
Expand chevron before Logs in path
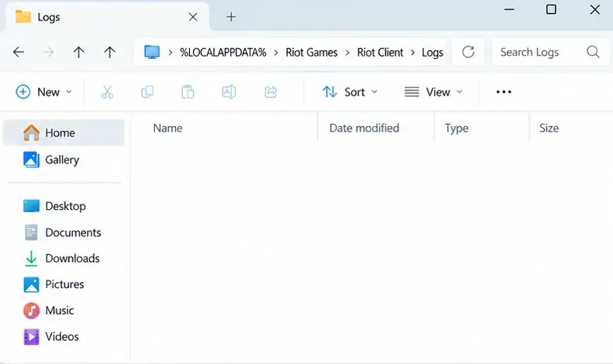tap(412, 53)
